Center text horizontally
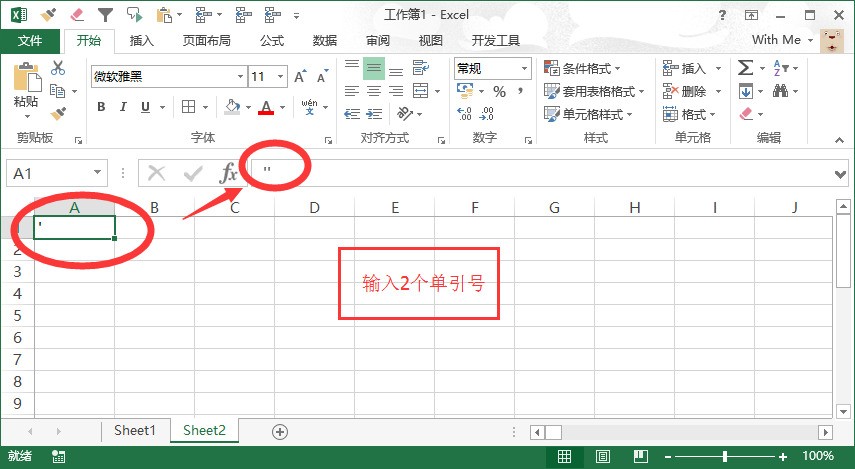 374,91
